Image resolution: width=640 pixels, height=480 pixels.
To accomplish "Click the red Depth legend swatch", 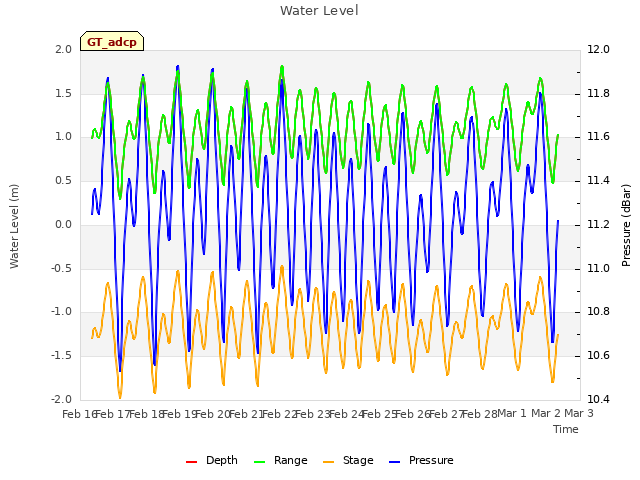I will tap(191, 462).
